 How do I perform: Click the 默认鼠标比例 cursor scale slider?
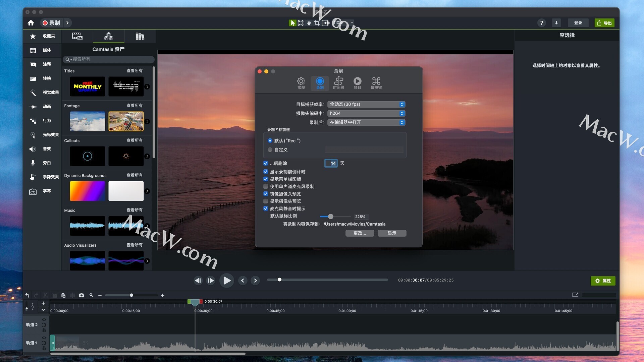pyautogui.click(x=331, y=217)
